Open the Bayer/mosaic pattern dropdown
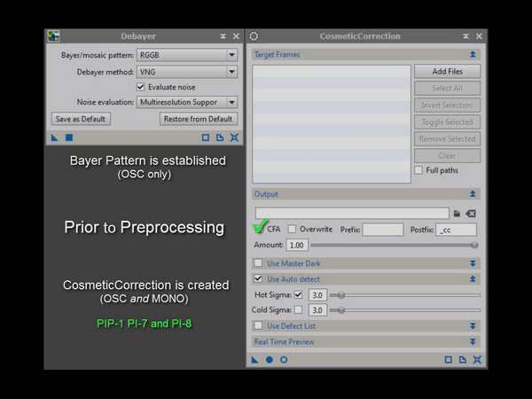 tap(187, 55)
